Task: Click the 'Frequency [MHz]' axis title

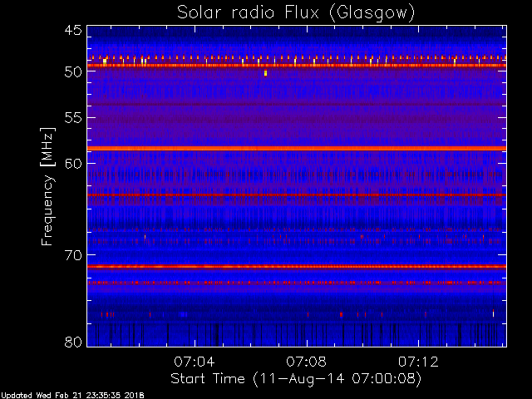Action: (47, 186)
